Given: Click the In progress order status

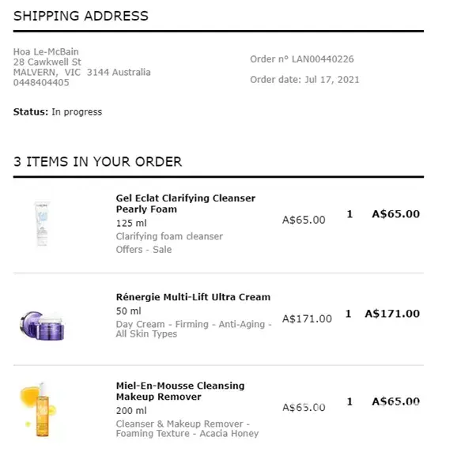Looking at the screenshot, I should pos(77,112).
